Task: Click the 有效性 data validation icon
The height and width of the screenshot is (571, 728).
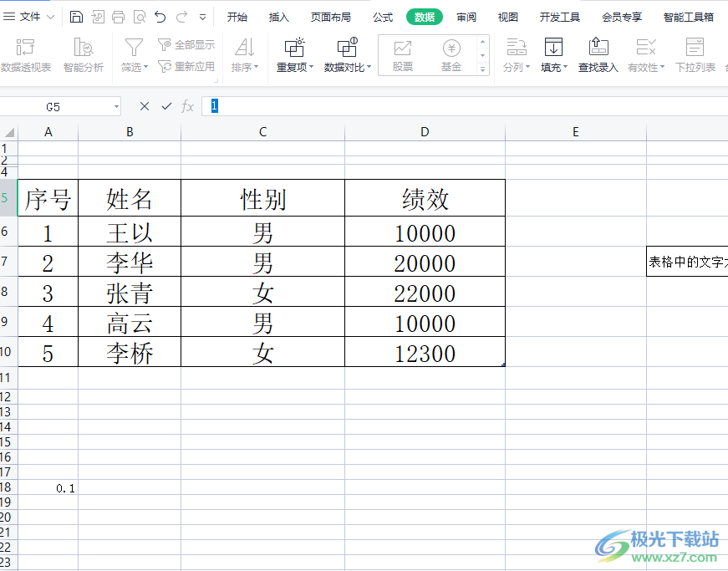Action: (646, 48)
